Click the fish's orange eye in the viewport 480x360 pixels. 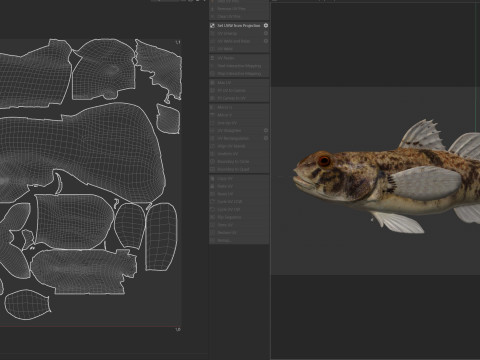click(x=324, y=161)
